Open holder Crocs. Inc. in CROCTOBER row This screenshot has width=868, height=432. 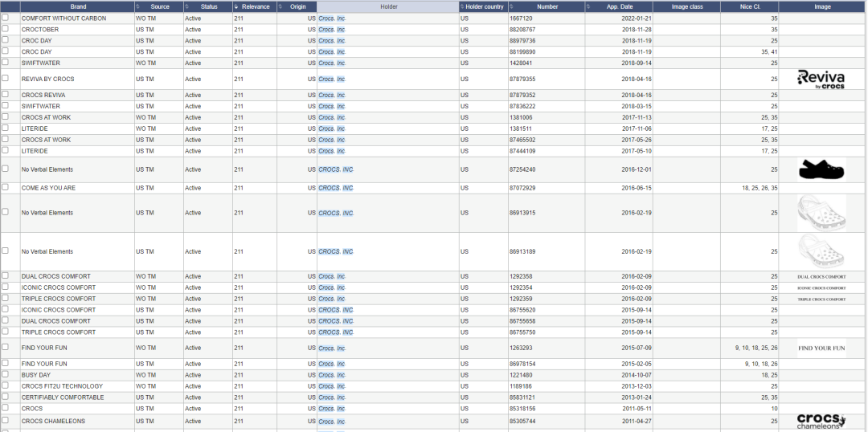point(332,30)
